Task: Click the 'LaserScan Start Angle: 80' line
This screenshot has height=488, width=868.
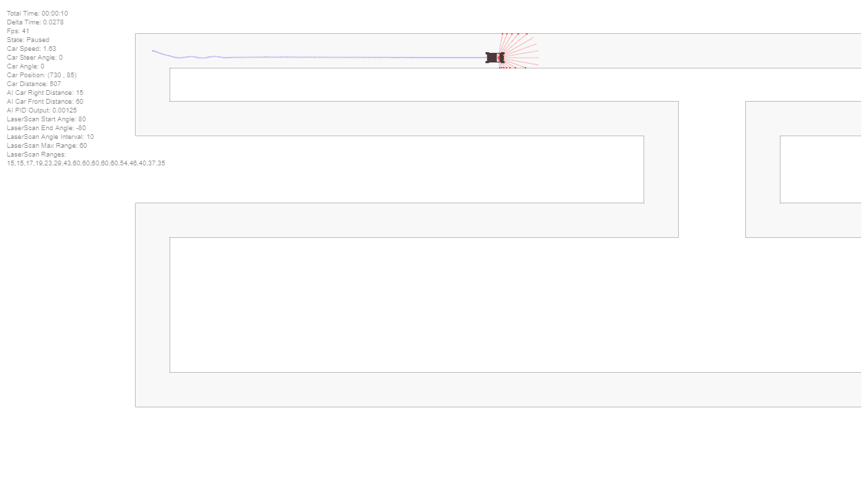Action: pyautogui.click(x=46, y=119)
